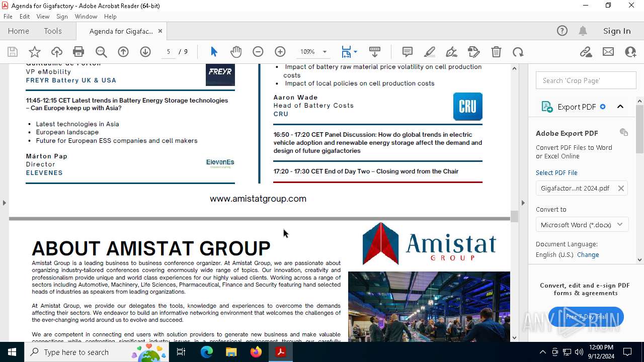Image resolution: width=644 pixels, height=362 pixels.
Task: Switch to the Home tab
Action: tap(19, 31)
